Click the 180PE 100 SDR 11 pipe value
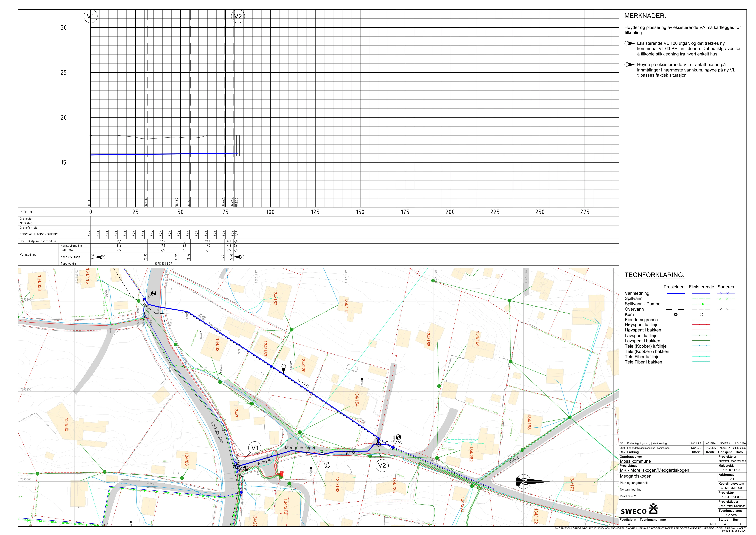Viewport: 756px width, 535px height. tap(164, 264)
